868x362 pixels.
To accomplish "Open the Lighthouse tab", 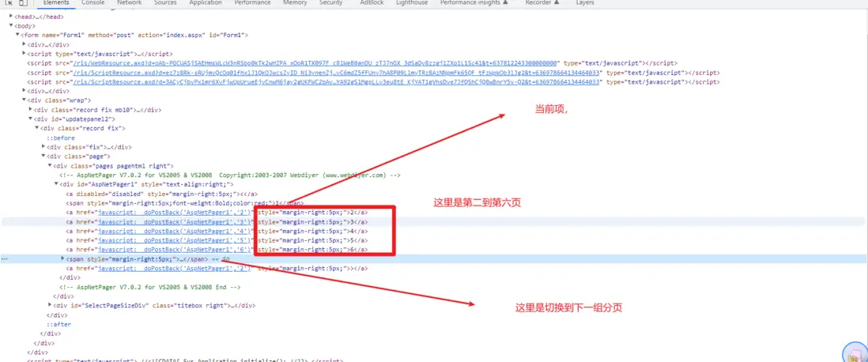I will pyautogui.click(x=412, y=3).
